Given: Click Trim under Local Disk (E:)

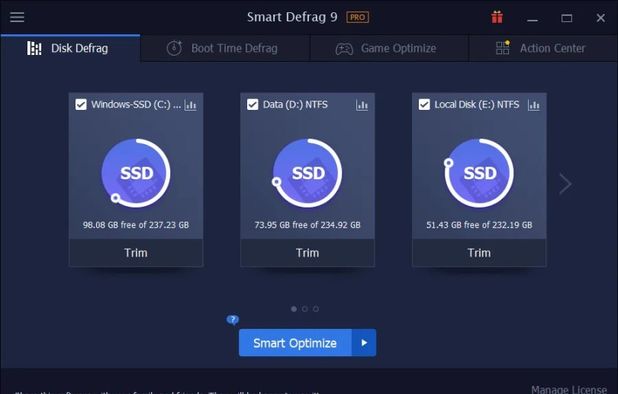Looking at the screenshot, I should click(x=479, y=253).
